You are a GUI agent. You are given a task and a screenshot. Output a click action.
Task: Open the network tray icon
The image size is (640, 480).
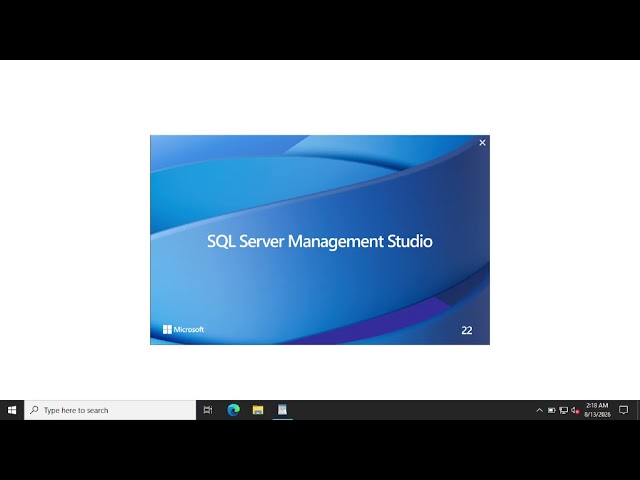tap(563, 410)
